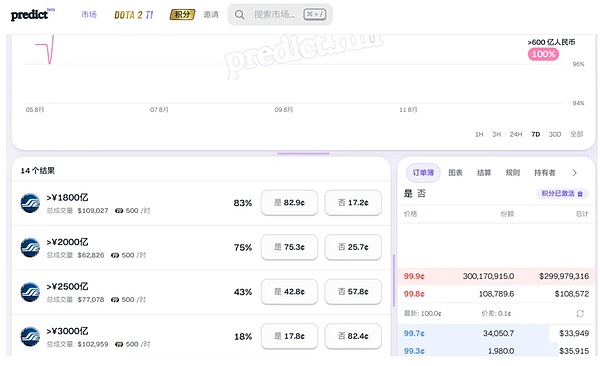Viewport: 600px width, 366px height.
Task: Click the >¥3000亿 market logo icon
Action: click(30, 337)
